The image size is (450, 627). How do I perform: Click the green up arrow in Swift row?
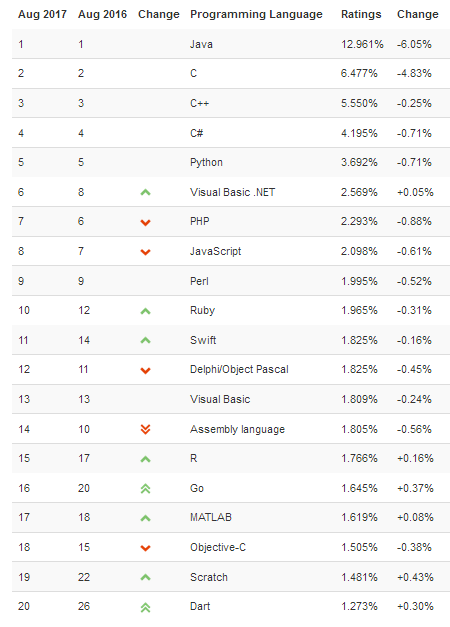[146, 341]
